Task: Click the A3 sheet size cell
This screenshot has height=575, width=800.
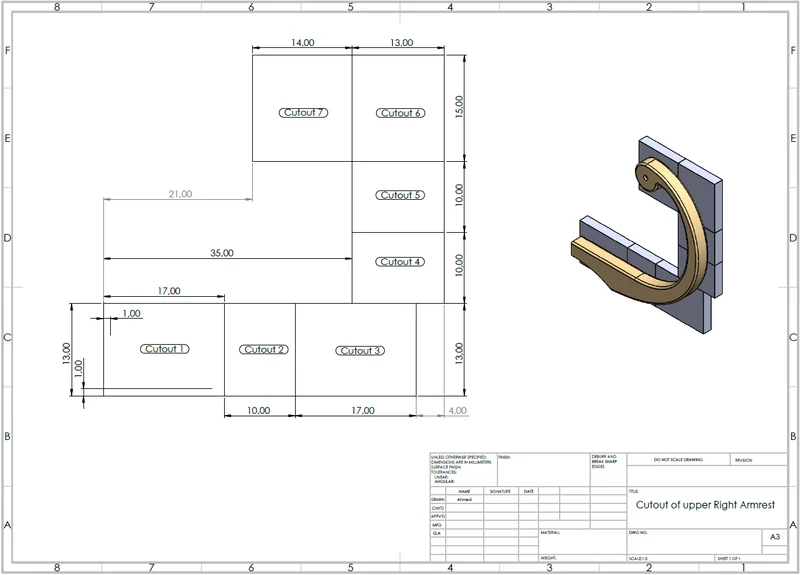Action: coord(774,537)
